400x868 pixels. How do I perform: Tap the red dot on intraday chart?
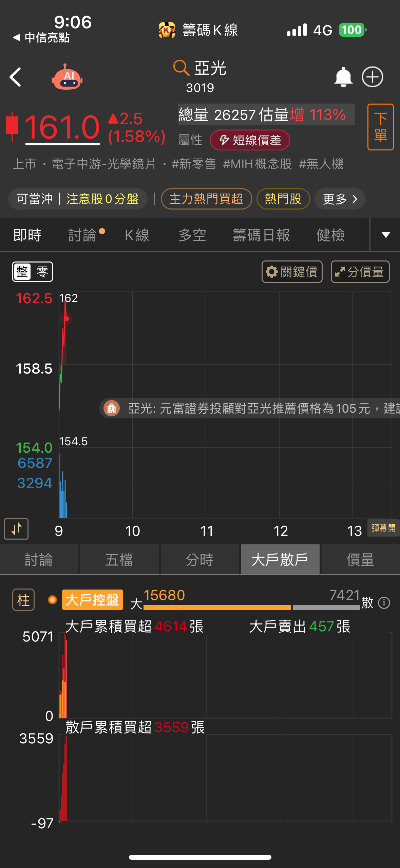pyautogui.click(x=66, y=319)
